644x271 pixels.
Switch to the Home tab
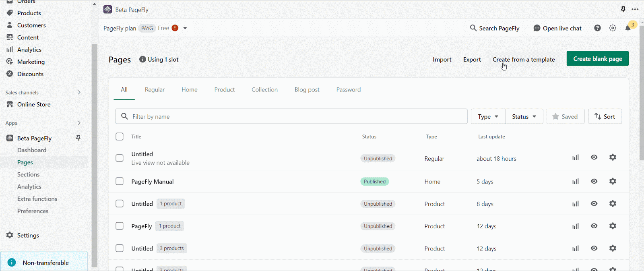click(x=190, y=89)
